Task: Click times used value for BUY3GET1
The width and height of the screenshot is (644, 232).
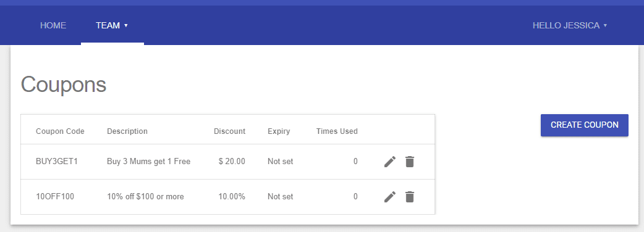Action: coord(355,162)
